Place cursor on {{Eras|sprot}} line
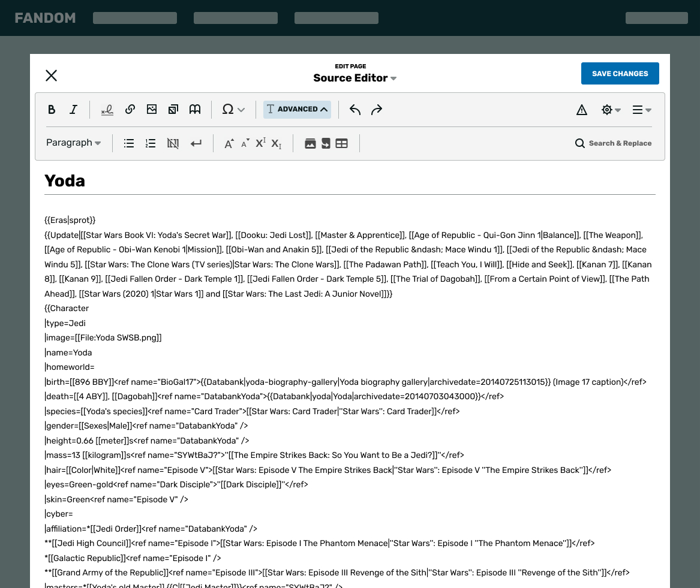The image size is (700, 588). coord(70,220)
